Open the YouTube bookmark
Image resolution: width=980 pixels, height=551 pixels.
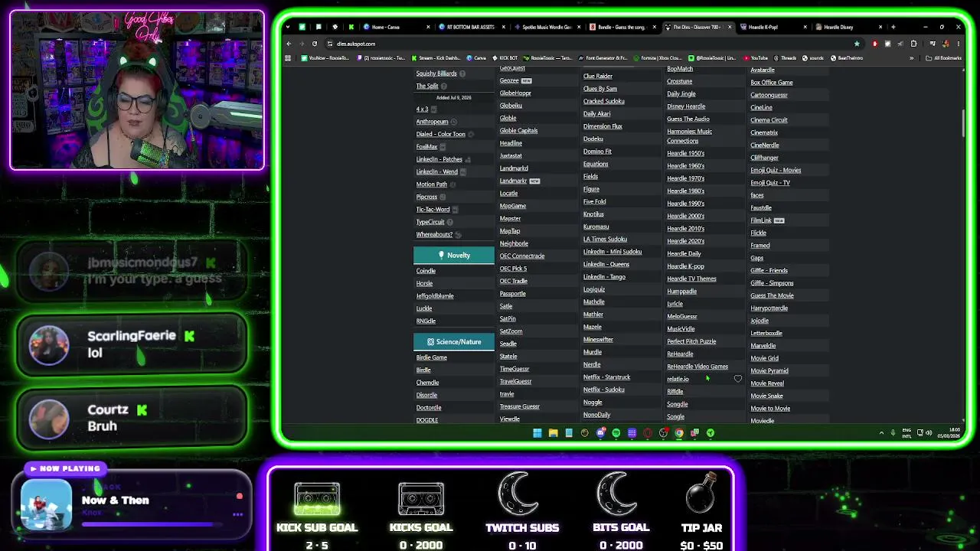click(755, 58)
